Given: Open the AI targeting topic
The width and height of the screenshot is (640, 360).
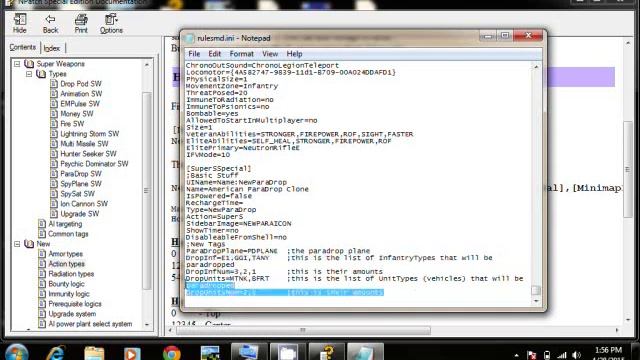Looking at the screenshot, I should click(65, 224).
